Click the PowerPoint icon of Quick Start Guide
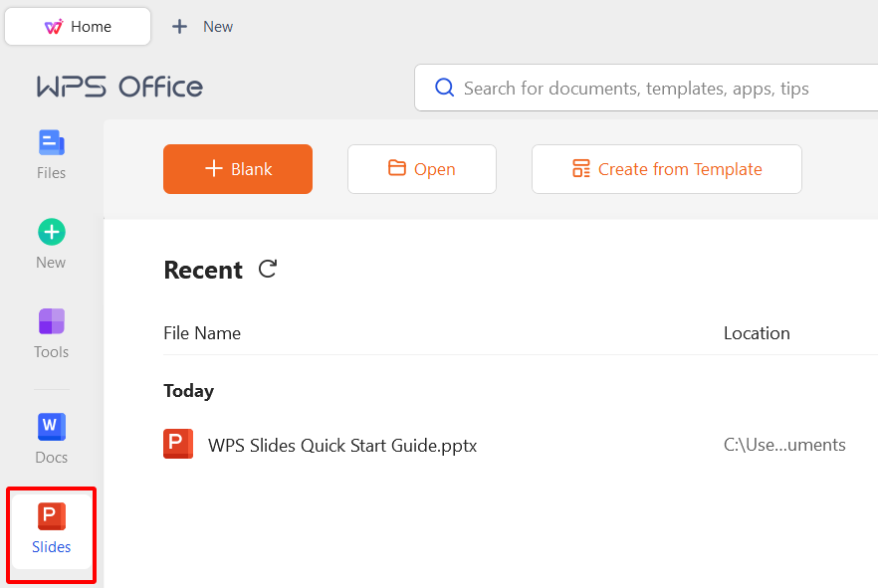The image size is (878, 588). pos(178,445)
